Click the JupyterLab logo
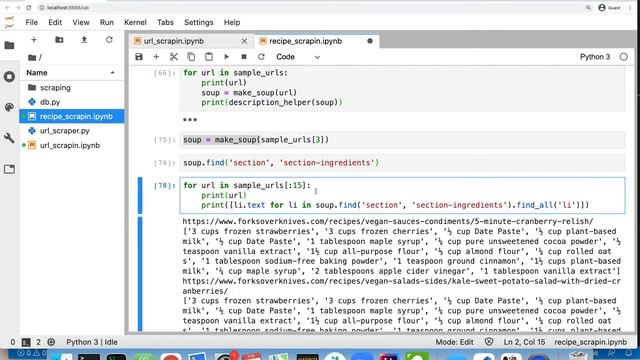This screenshot has height=360, width=640. click(x=9, y=22)
